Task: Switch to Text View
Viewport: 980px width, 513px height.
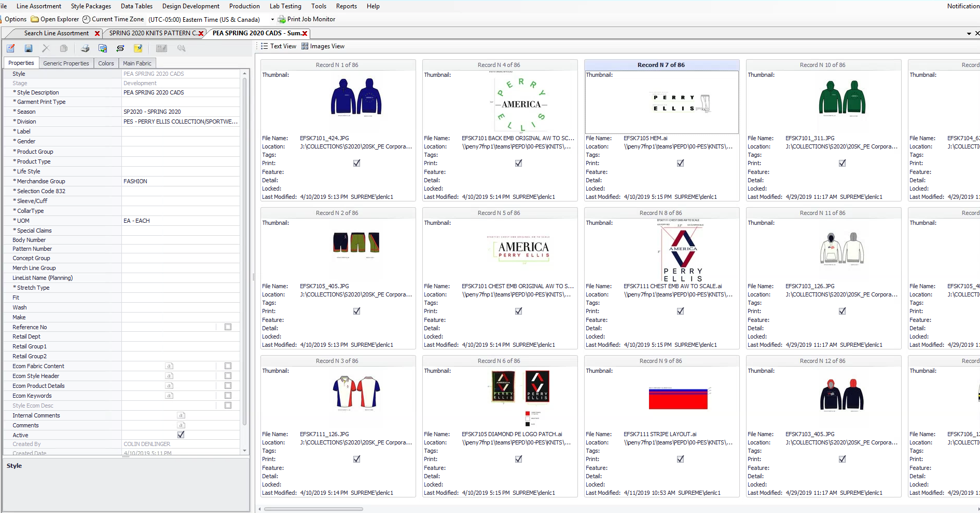Action: pos(279,46)
